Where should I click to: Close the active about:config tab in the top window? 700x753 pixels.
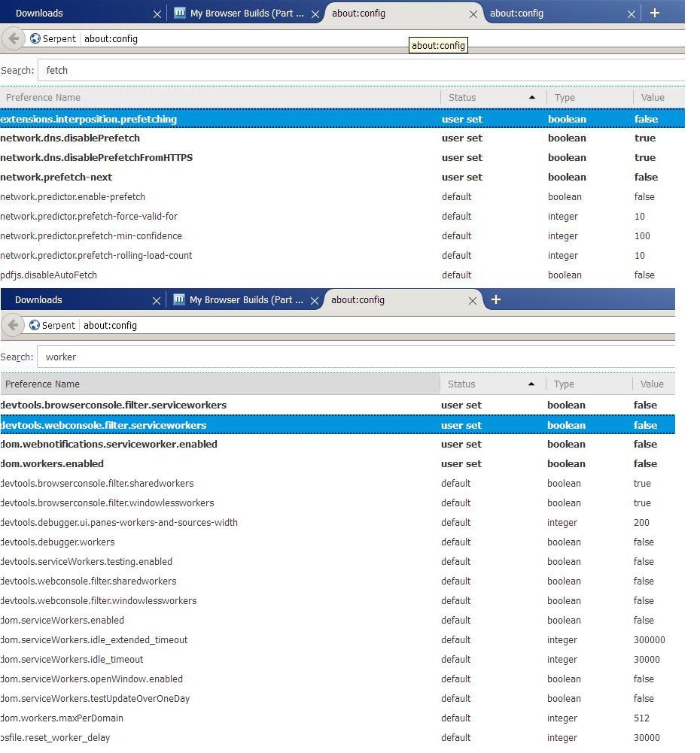point(473,14)
